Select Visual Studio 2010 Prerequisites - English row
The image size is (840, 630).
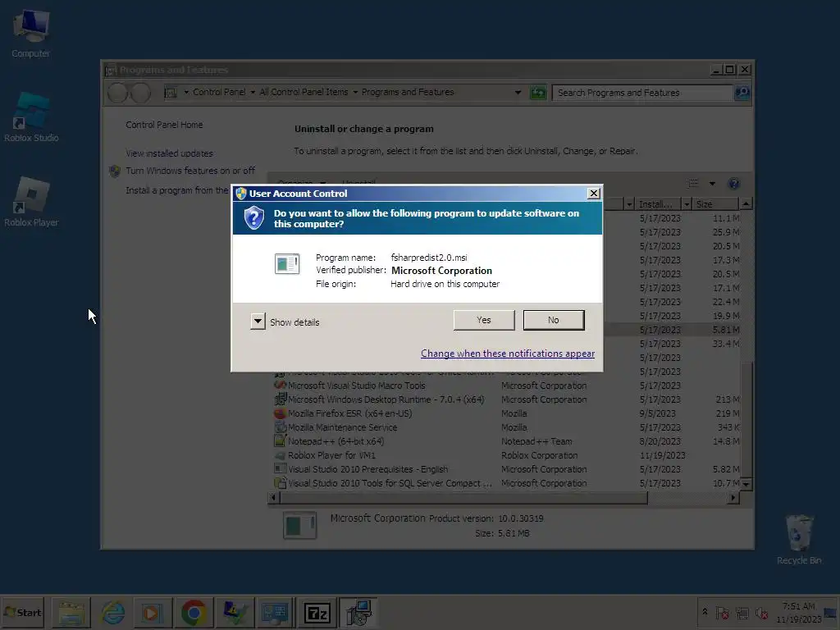point(506,469)
